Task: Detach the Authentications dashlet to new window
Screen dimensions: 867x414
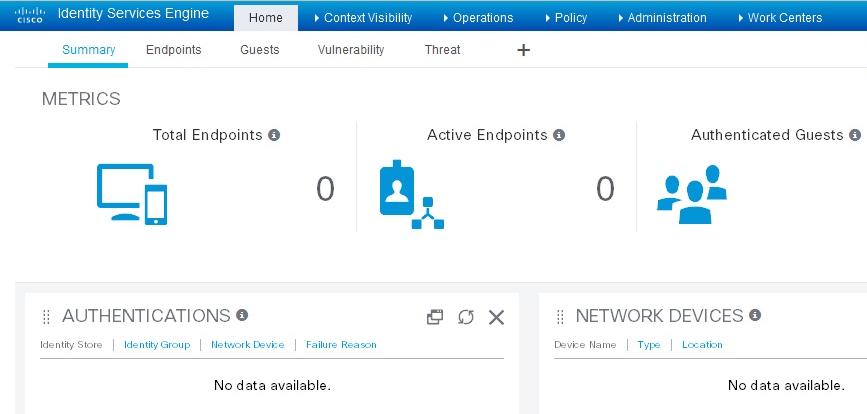Action: point(435,317)
